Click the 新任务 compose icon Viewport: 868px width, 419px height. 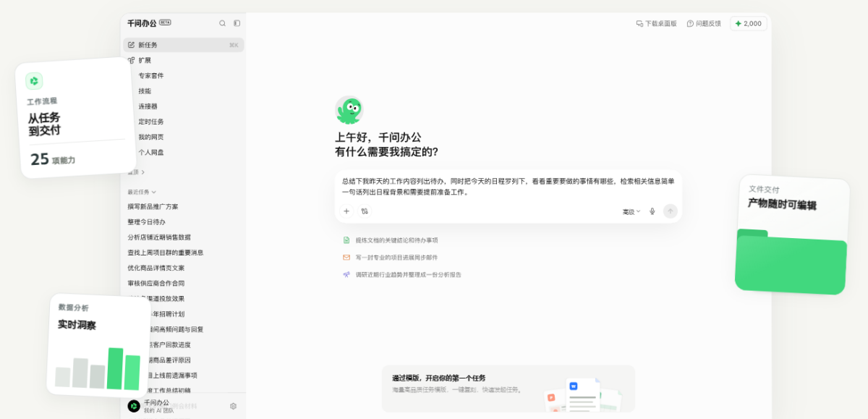tap(131, 45)
